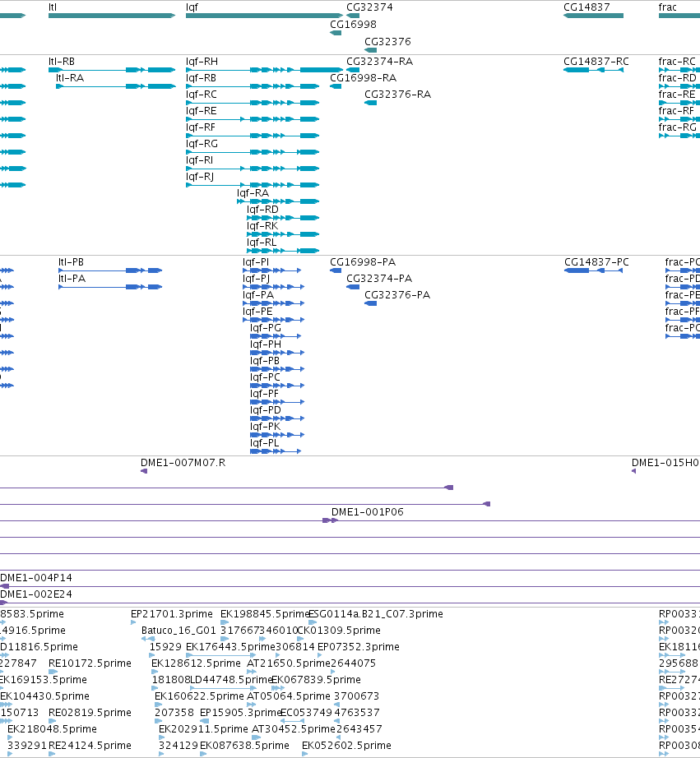Select the lqf gene bar
Image resolution: width=700 pixels, height=758 pixels.
pos(264,16)
